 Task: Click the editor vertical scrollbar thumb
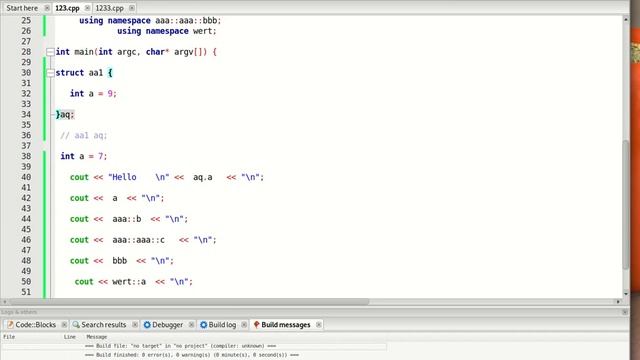tap(626, 204)
